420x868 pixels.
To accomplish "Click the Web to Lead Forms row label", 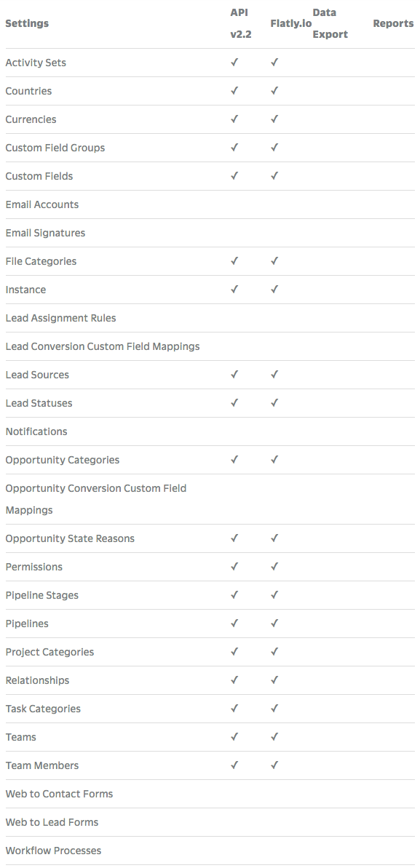I will click(52, 822).
